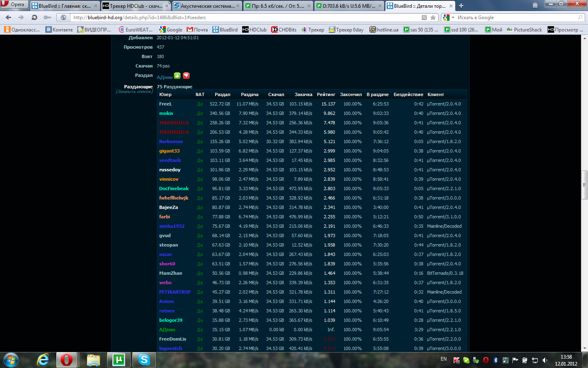Go back with the browser back arrow
This screenshot has height=368, width=588.
[x=8, y=18]
